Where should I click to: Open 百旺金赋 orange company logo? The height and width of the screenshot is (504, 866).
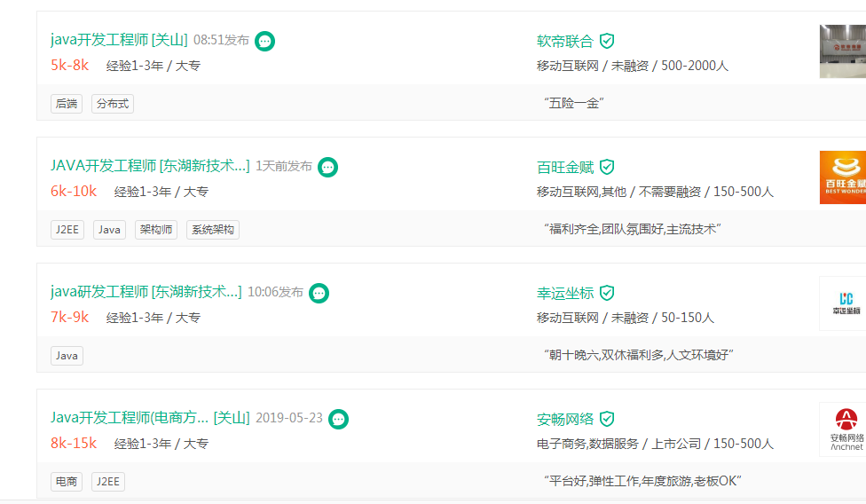click(x=843, y=177)
